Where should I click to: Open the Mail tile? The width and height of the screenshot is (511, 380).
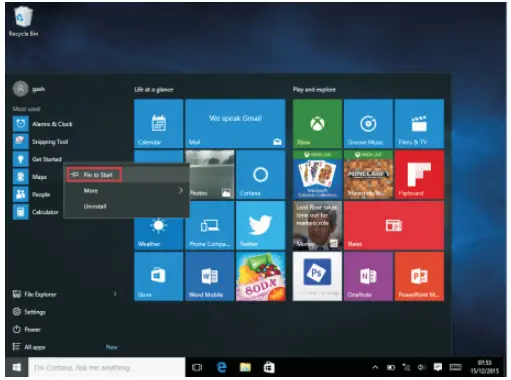(x=235, y=123)
